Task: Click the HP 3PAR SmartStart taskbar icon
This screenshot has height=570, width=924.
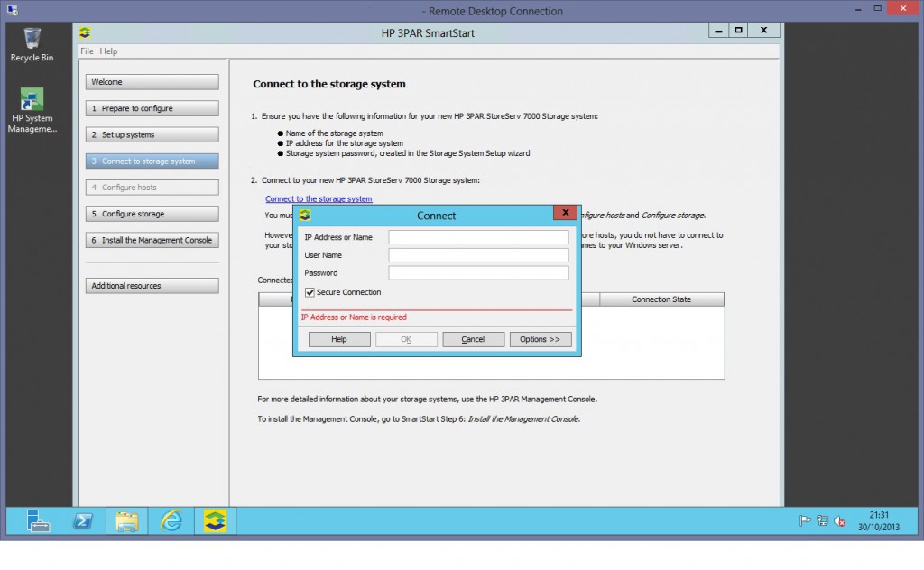Action: (215, 521)
